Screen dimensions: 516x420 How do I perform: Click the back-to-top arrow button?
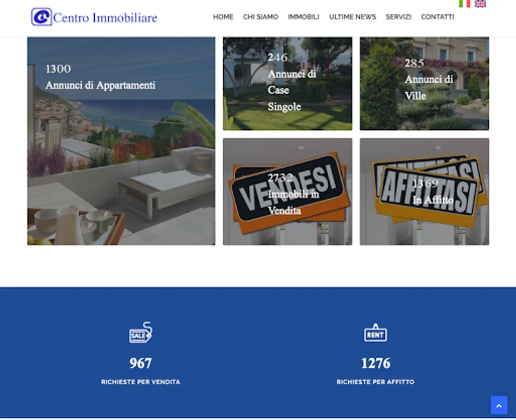(499, 405)
